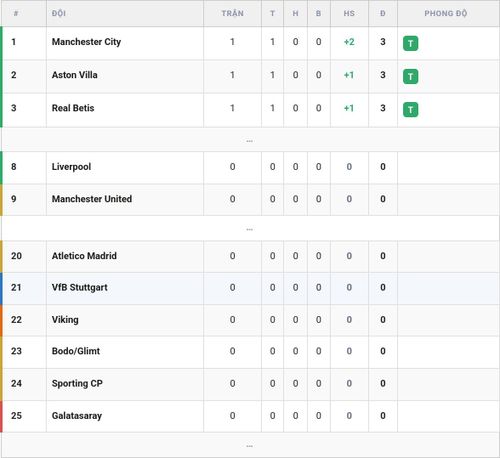
Task: Open Manchester City team link
Action: 86,42
